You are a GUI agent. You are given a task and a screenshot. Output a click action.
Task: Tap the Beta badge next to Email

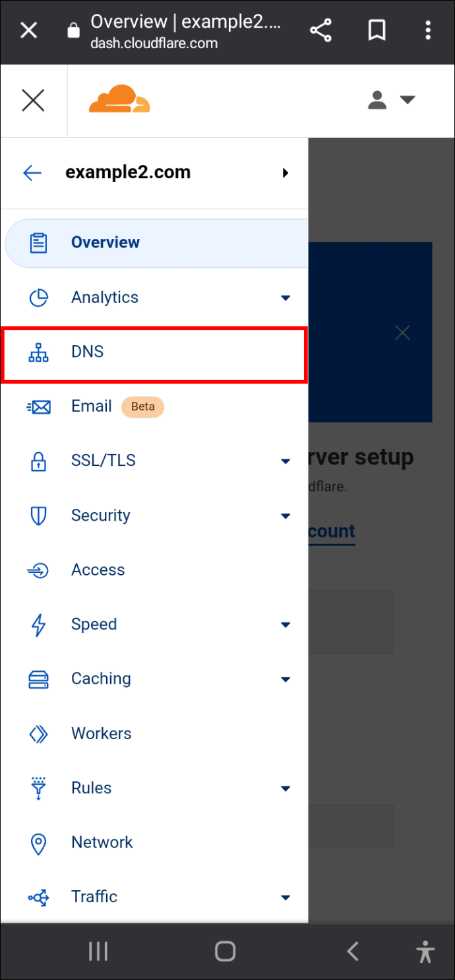[x=143, y=407]
